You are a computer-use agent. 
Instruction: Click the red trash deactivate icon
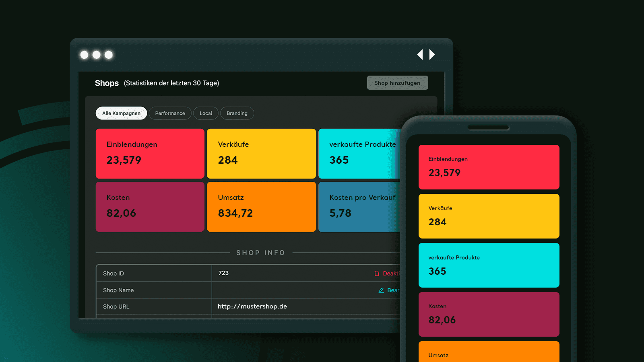(377, 274)
